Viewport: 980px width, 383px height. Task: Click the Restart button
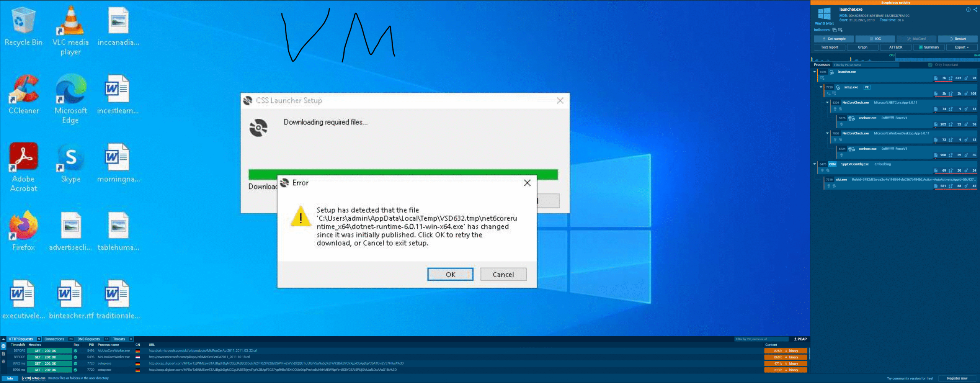pyautogui.click(x=958, y=39)
